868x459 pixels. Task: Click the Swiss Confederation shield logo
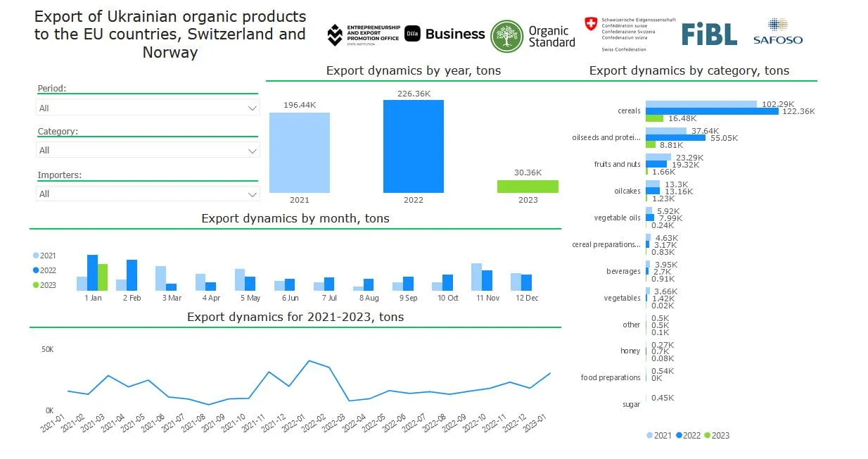tap(591, 23)
